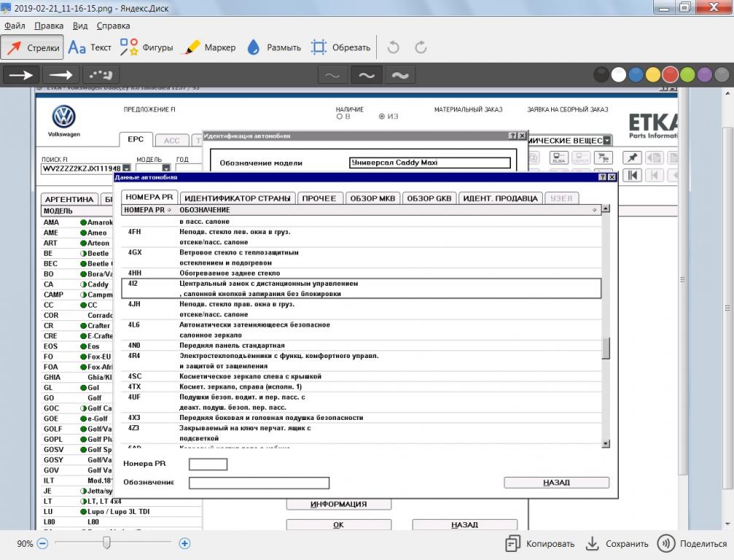Open the Файл menu
The image size is (734, 560).
coord(15,26)
